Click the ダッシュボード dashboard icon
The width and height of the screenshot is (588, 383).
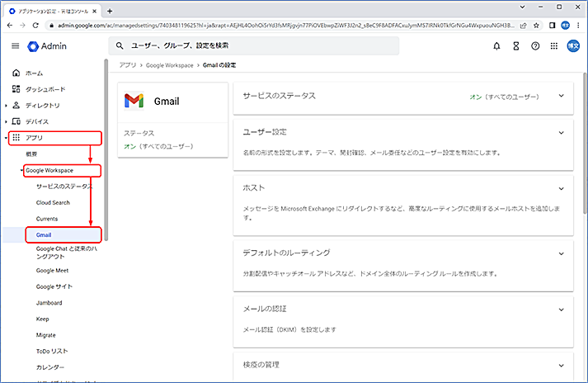[x=16, y=89]
